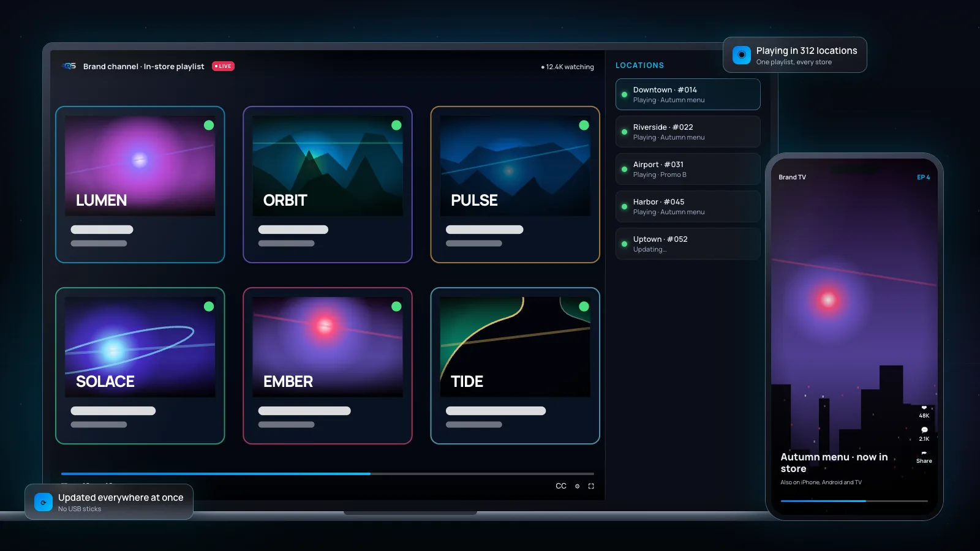Click the EP 4 label on phone

[x=923, y=178]
